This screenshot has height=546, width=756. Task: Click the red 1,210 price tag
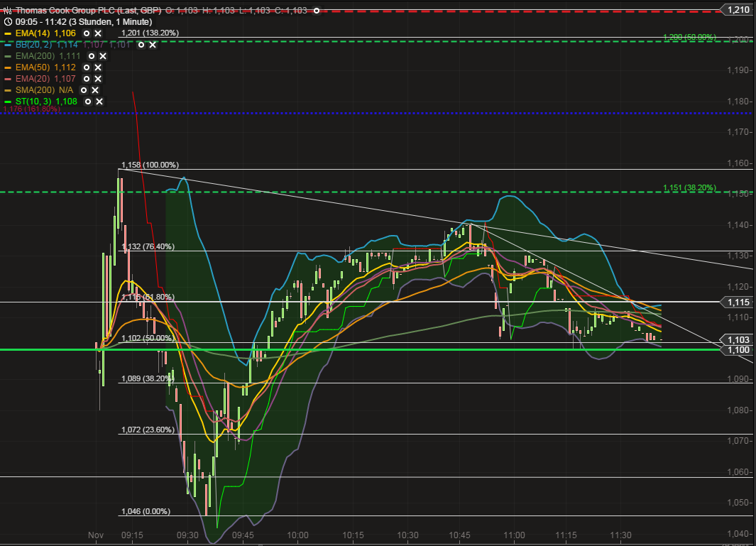[738, 10]
